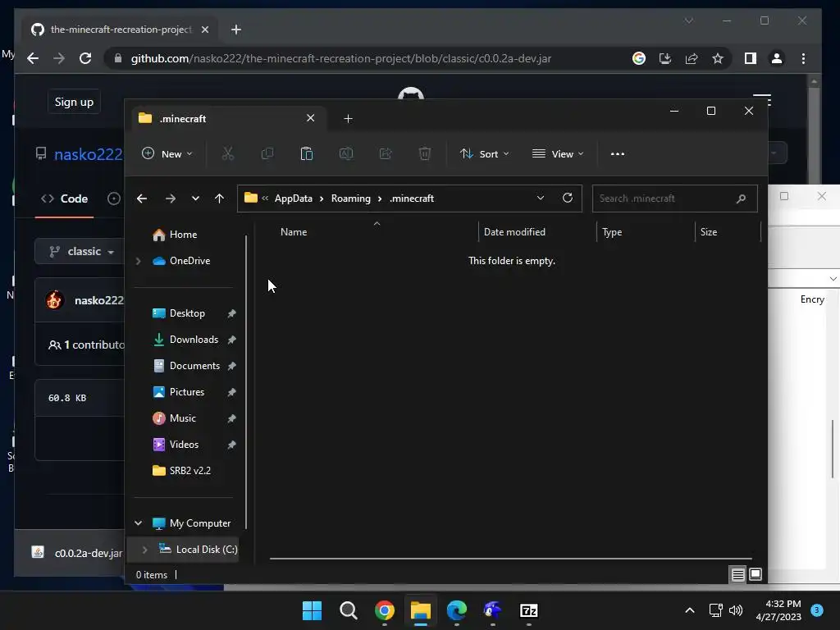
Task: Click the Delete trash icon in Explorer
Action: click(x=425, y=153)
